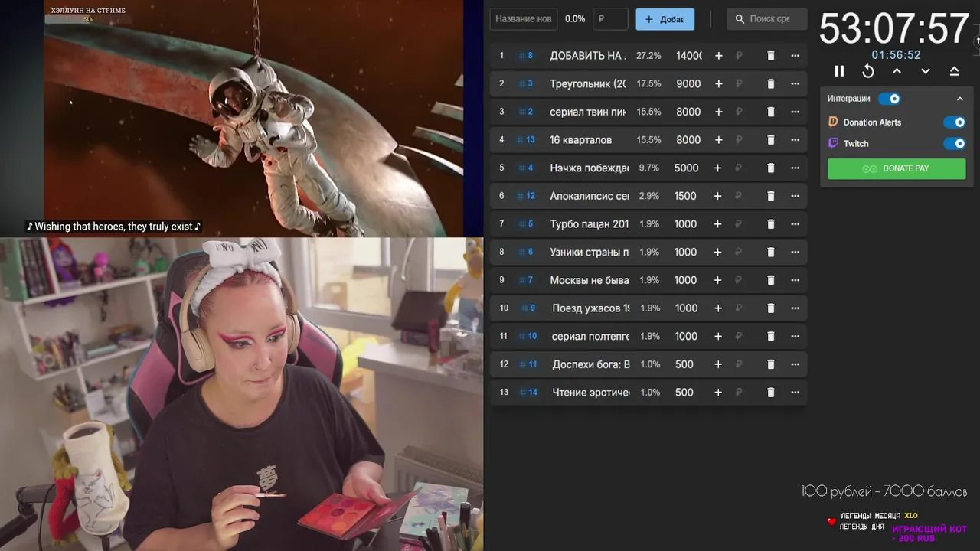Click ruble field in 16 кварталов row

point(740,140)
